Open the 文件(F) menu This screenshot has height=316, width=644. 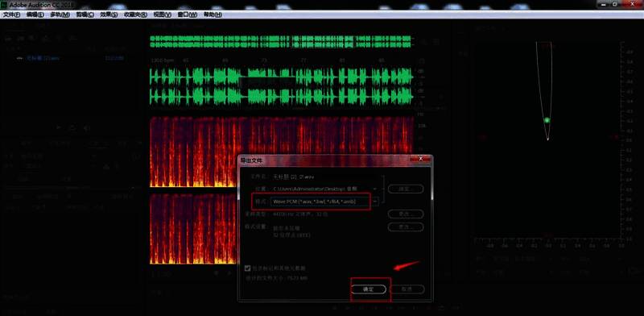(x=11, y=15)
